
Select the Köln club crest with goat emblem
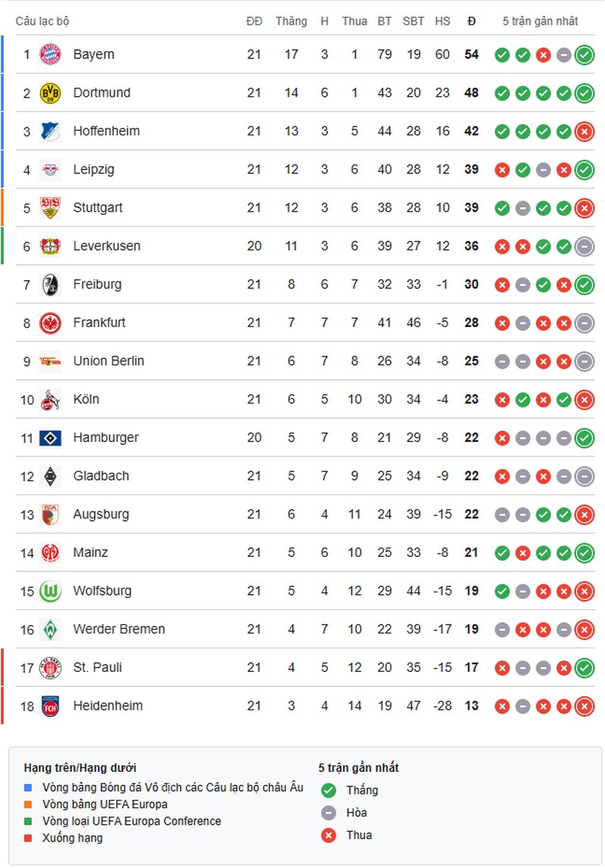pyautogui.click(x=51, y=399)
